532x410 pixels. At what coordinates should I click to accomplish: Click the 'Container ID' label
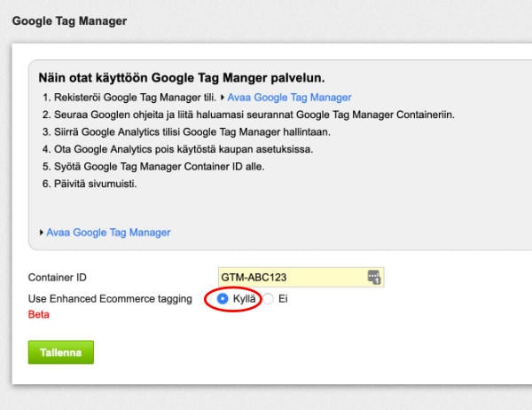pos(58,277)
